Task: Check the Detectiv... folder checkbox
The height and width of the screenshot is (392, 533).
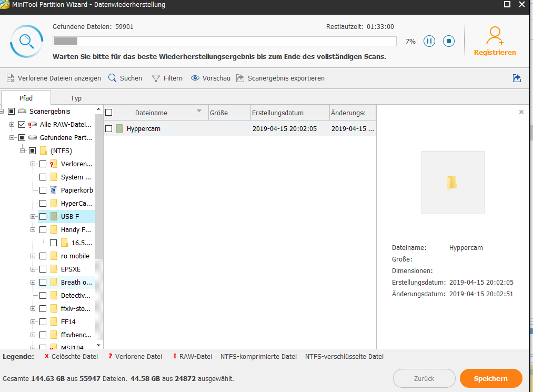Action: click(x=43, y=295)
